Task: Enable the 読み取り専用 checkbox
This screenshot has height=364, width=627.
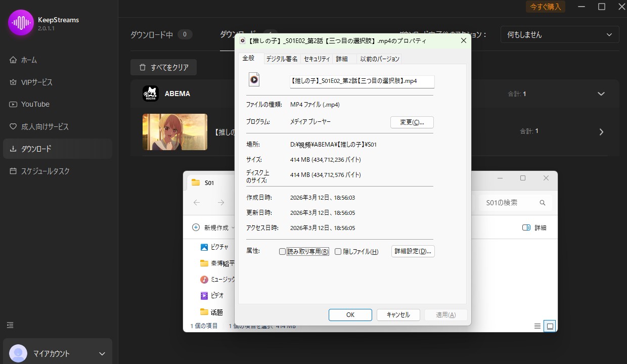Action: [x=282, y=251]
